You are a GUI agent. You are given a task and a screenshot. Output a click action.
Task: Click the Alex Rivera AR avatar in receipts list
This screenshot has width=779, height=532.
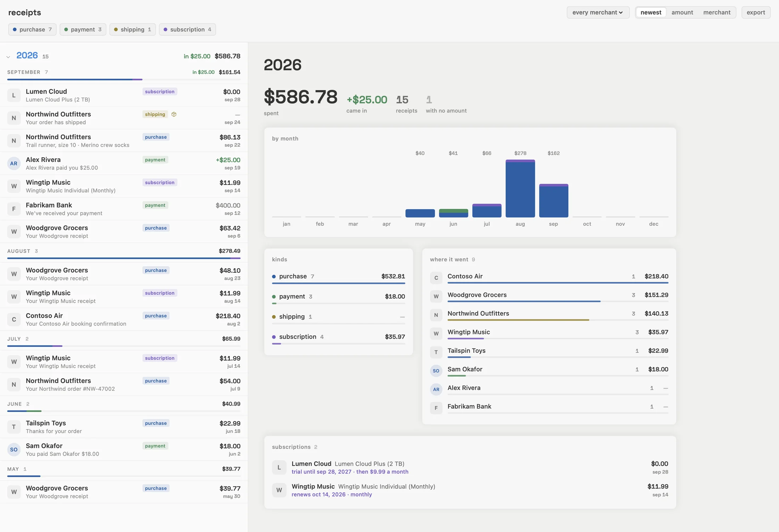click(x=14, y=163)
